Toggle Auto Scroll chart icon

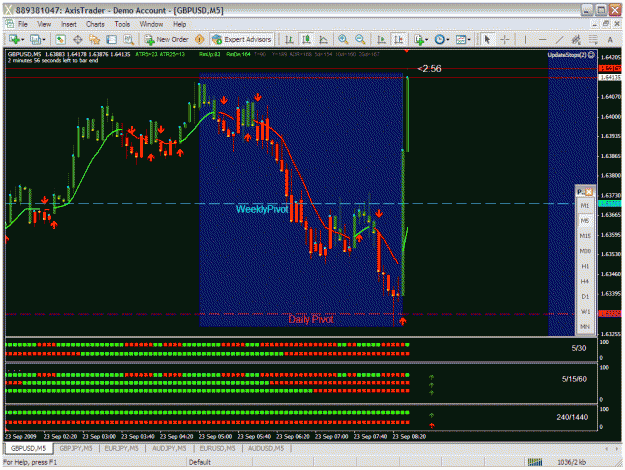pos(381,39)
